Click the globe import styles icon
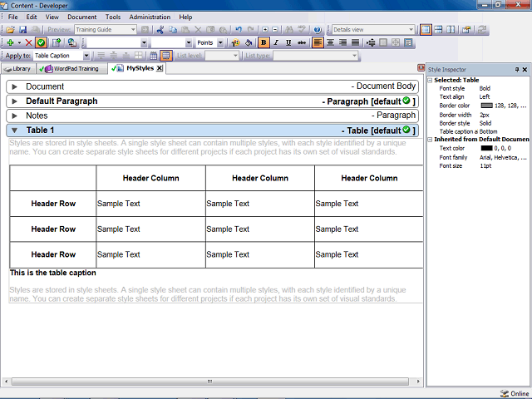Image resolution: width=532 pixels, height=399 pixels. (72, 42)
